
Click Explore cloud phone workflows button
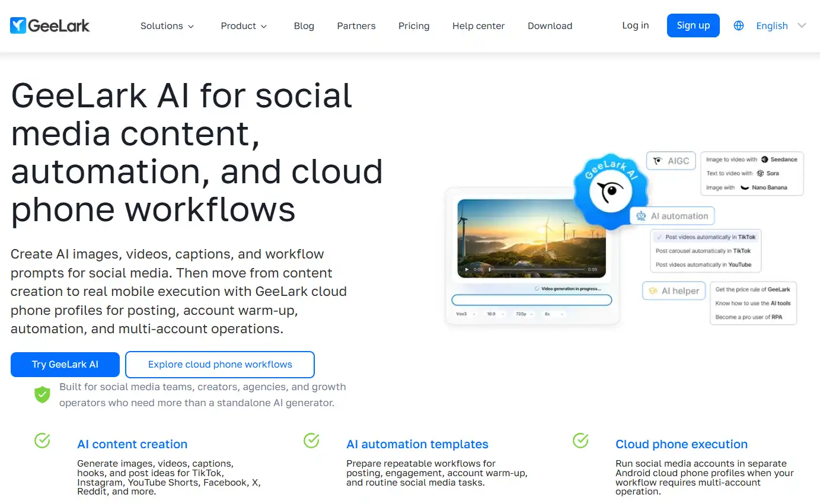click(x=220, y=365)
